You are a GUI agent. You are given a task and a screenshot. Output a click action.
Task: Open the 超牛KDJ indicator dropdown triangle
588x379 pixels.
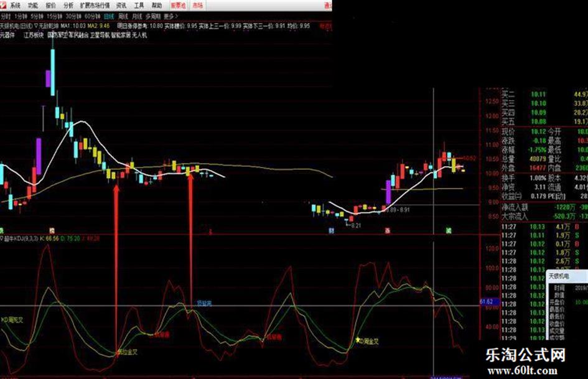tap(1, 238)
